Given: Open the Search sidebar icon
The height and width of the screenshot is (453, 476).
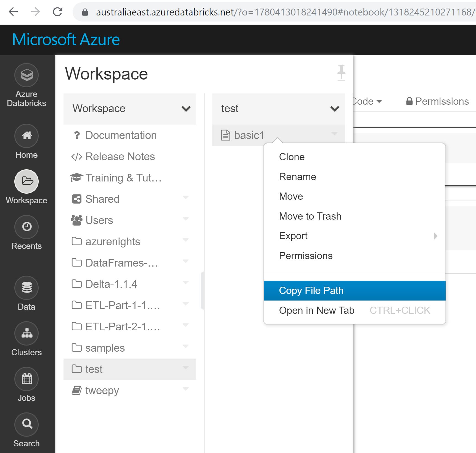Looking at the screenshot, I should 27,425.
